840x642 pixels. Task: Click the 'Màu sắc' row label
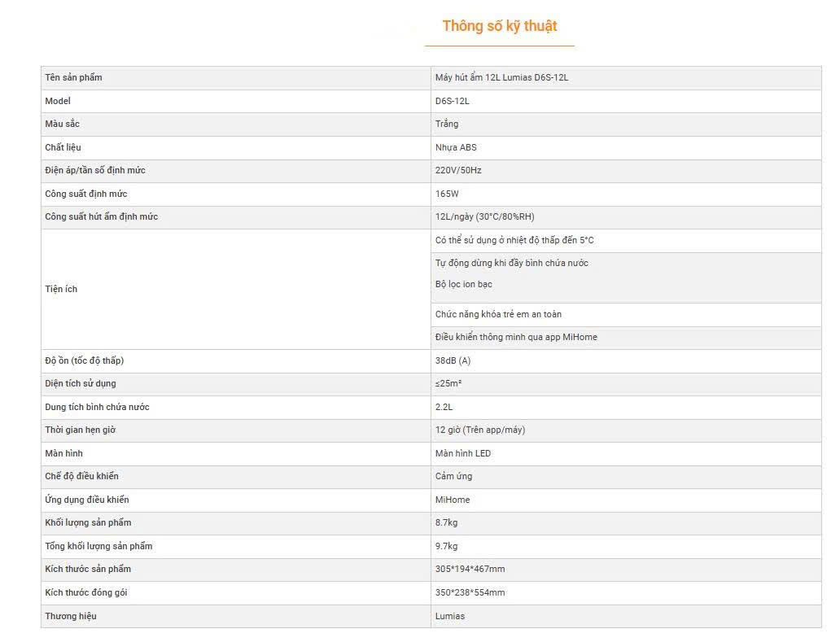pos(63,124)
